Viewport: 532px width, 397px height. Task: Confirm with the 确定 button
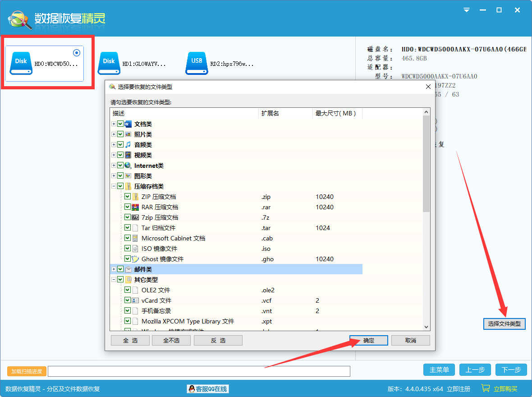tap(369, 340)
